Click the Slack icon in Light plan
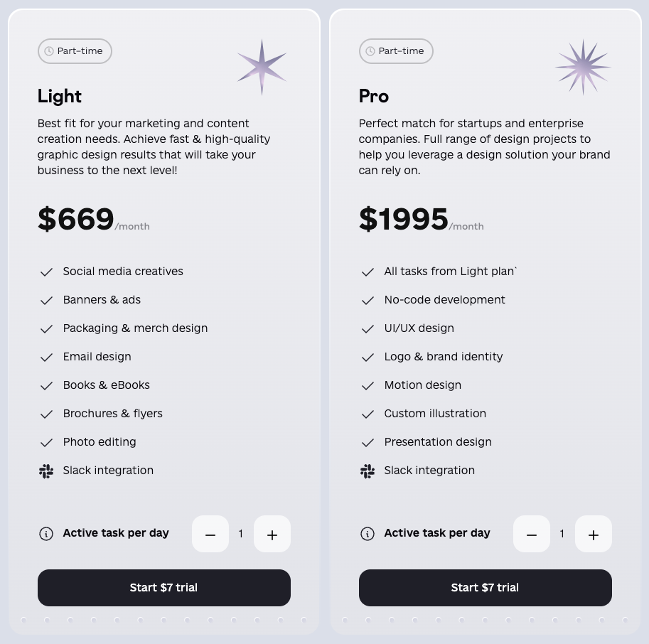Image resolution: width=649 pixels, height=644 pixels. 46,471
